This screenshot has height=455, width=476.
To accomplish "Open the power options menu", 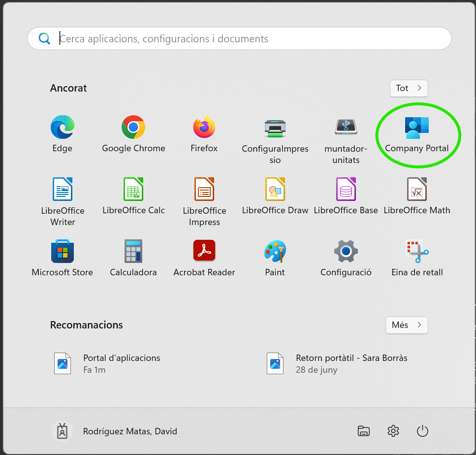I will coord(422,431).
